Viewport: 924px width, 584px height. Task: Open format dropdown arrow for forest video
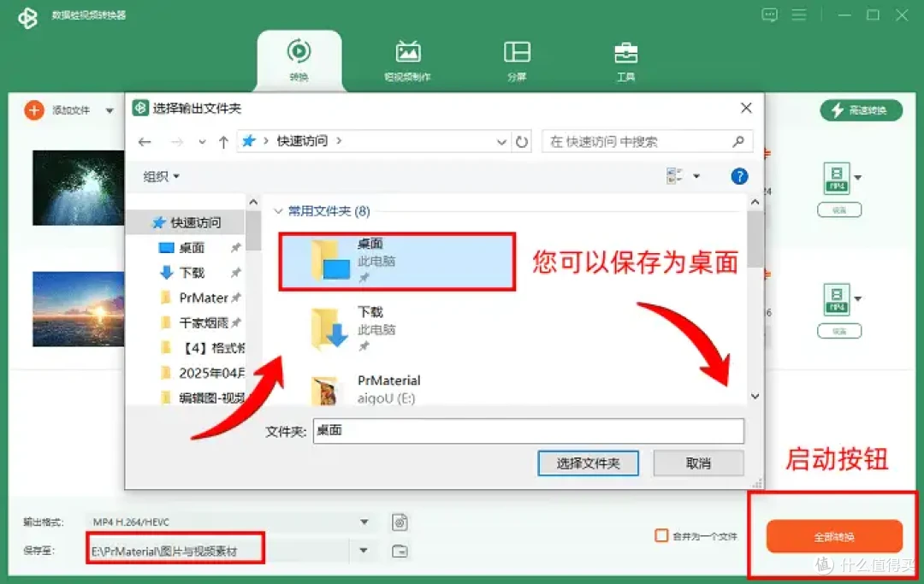[x=858, y=178]
